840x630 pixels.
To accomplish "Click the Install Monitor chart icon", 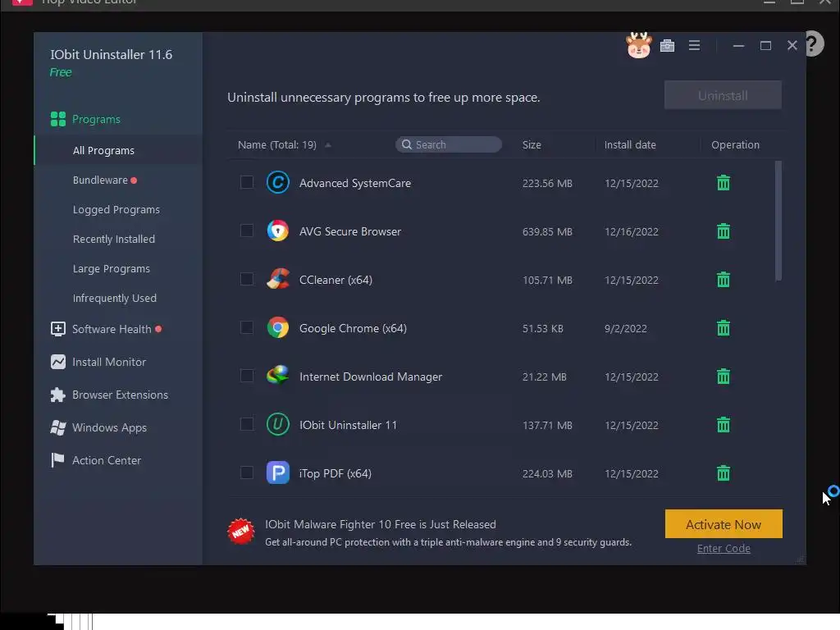I will pyautogui.click(x=58, y=362).
